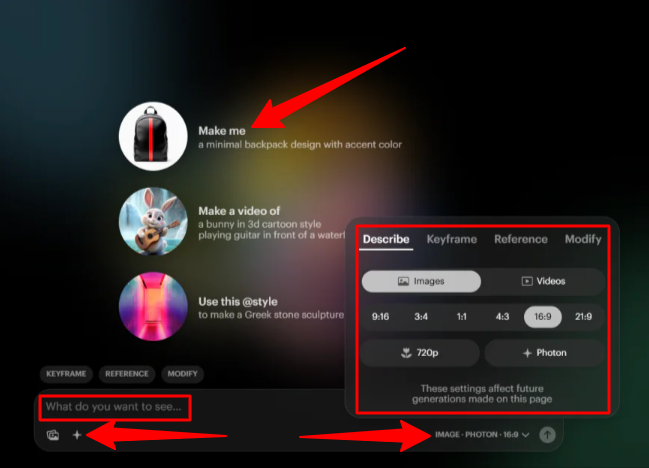Click the sparkle enhance icon in prompt bar
Viewport: 649px width, 468px height.
[x=77, y=435]
